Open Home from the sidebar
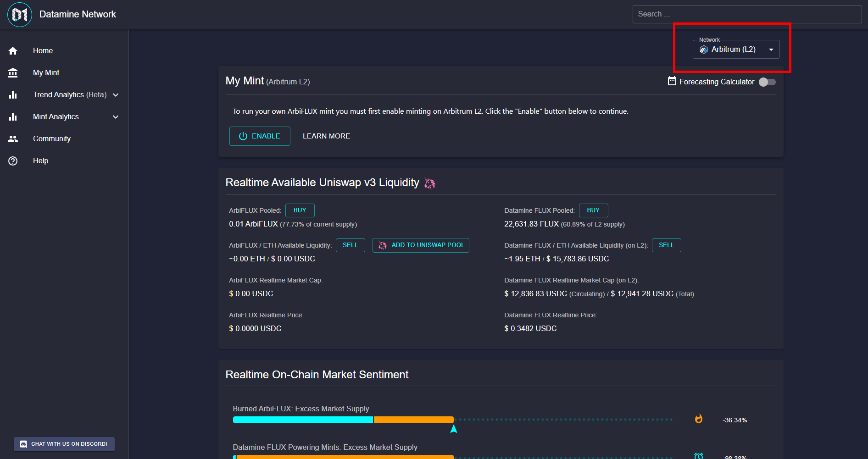The height and width of the screenshot is (459, 868). pos(64,51)
